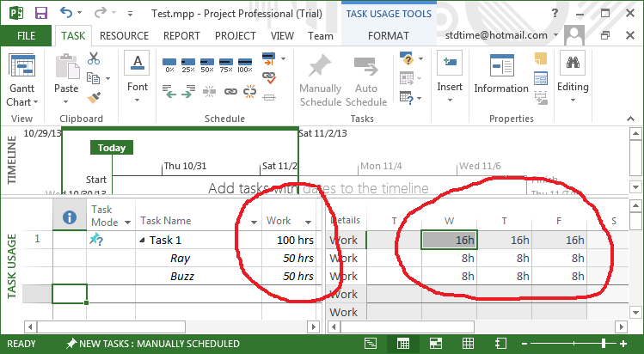Click the Help question mark icon
This screenshot has height=354, width=644.
555,13
